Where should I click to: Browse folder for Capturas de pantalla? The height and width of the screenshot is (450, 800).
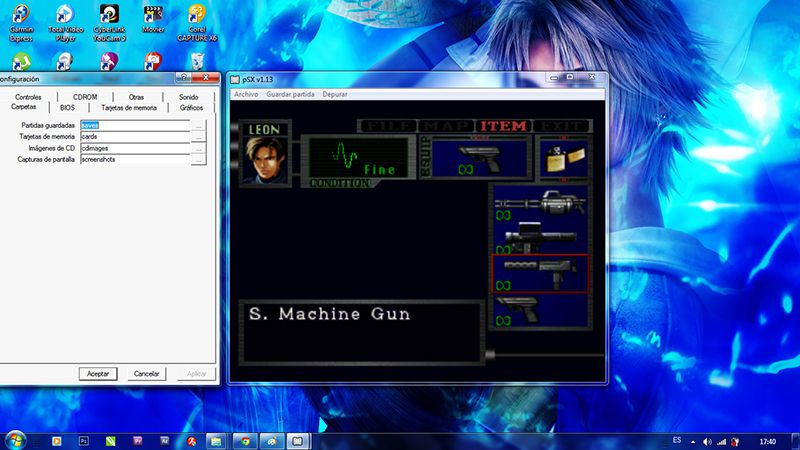(x=198, y=159)
